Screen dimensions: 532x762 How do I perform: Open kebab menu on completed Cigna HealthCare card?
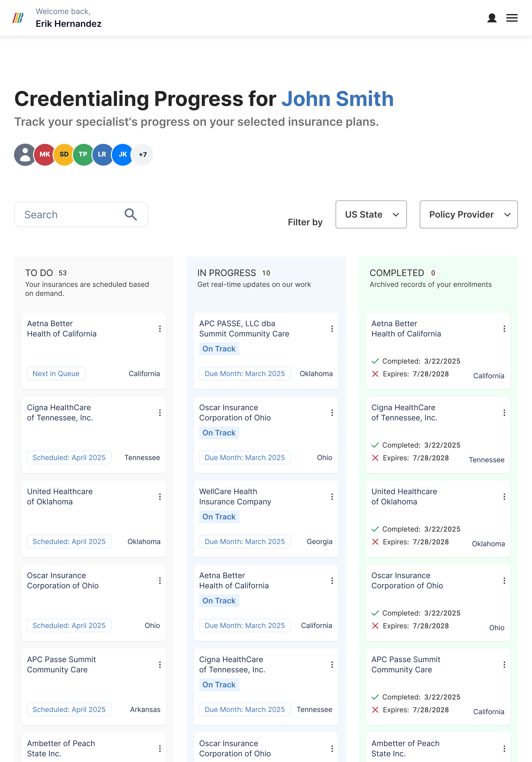pos(504,412)
